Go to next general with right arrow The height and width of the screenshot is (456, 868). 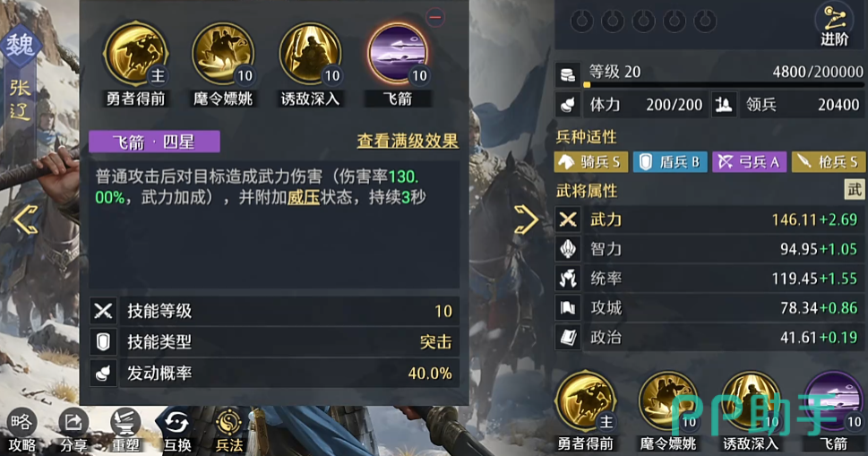(526, 219)
